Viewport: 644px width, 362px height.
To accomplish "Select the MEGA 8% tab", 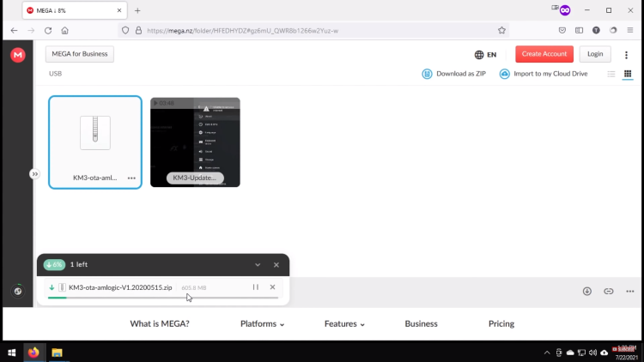I will [x=75, y=10].
